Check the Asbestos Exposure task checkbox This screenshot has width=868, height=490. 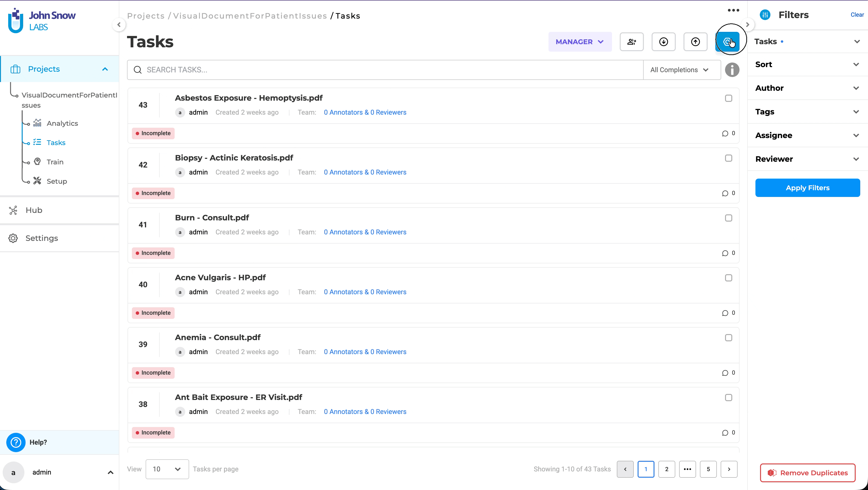[728, 98]
